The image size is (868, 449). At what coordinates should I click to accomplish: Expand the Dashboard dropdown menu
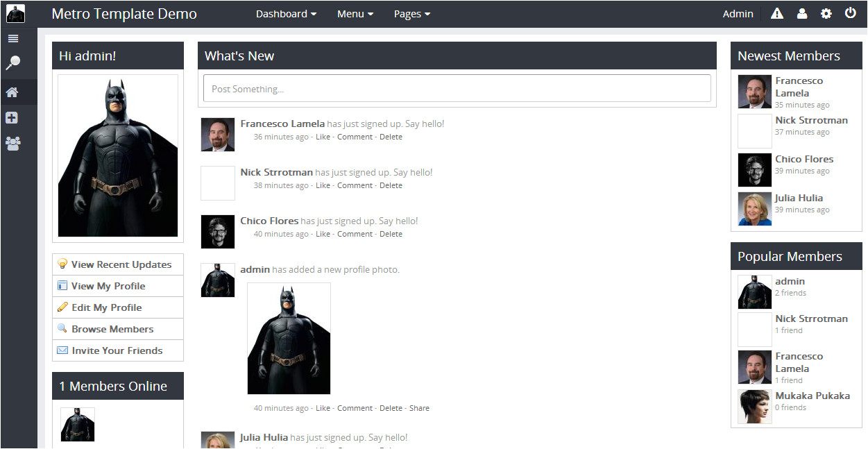(x=286, y=14)
